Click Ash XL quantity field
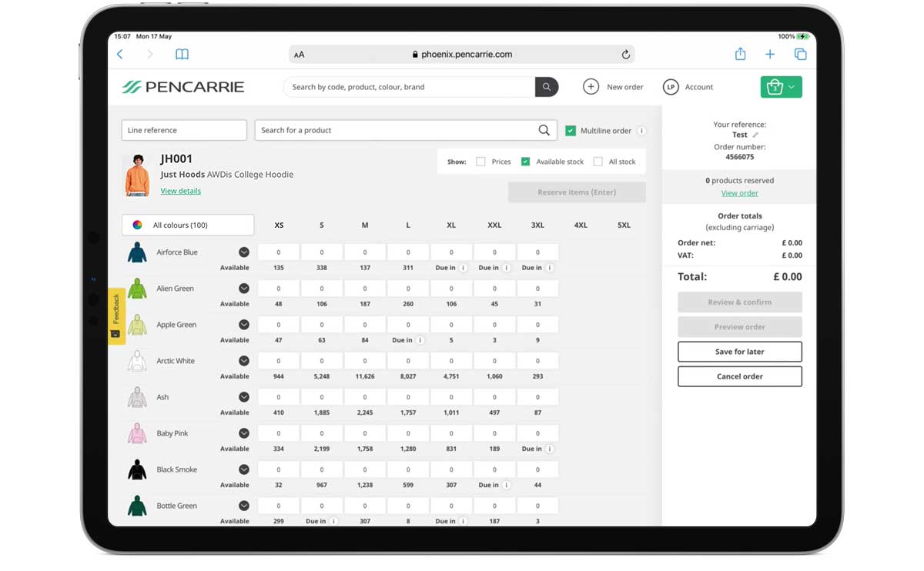Screen dimensions: 924x571 451,397
